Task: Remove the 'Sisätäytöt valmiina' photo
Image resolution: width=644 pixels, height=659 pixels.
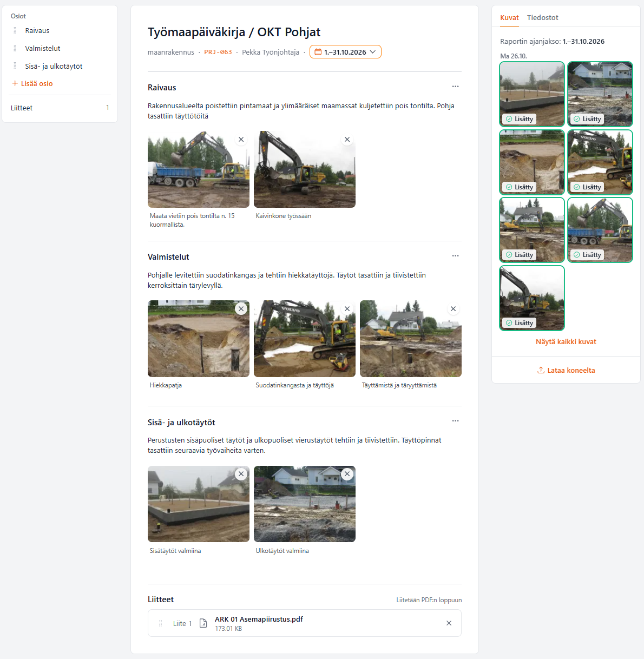Action: pos(241,474)
